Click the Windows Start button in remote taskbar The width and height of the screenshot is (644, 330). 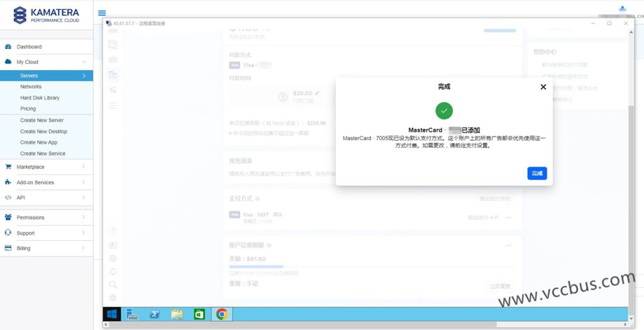tap(113, 314)
